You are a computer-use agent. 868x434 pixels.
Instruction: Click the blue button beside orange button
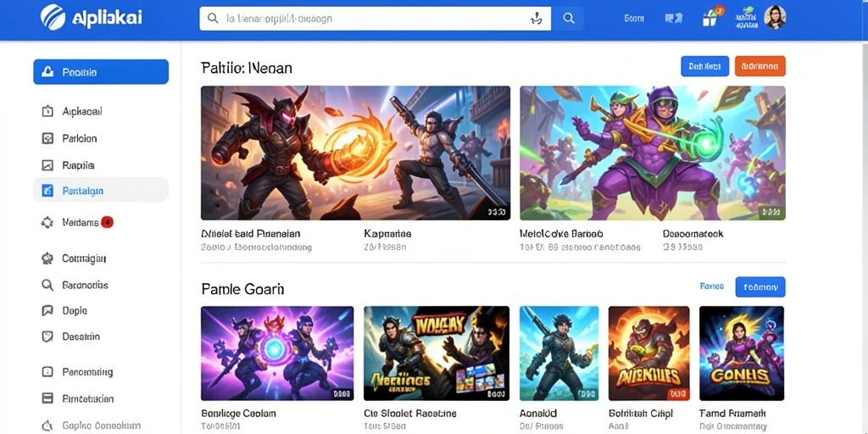click(704, 66)
